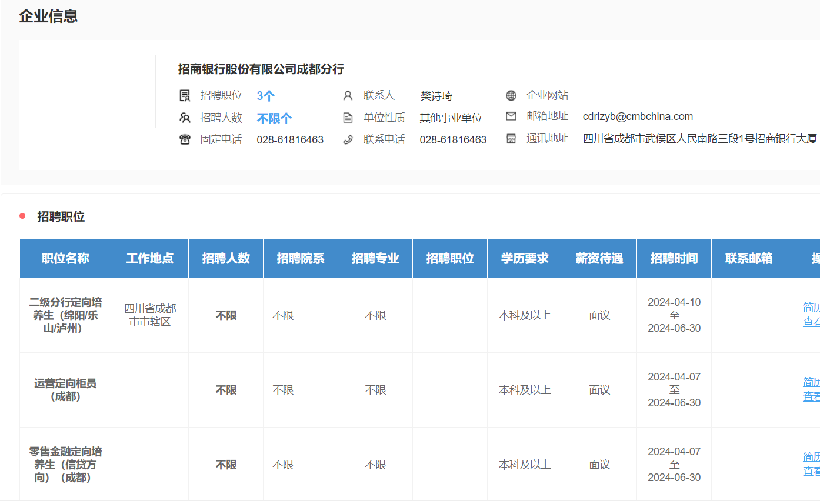This screenshot has height=504, width=820.
Task: Click the blank company logo thumbnail
Action: (x=95, y=91)
